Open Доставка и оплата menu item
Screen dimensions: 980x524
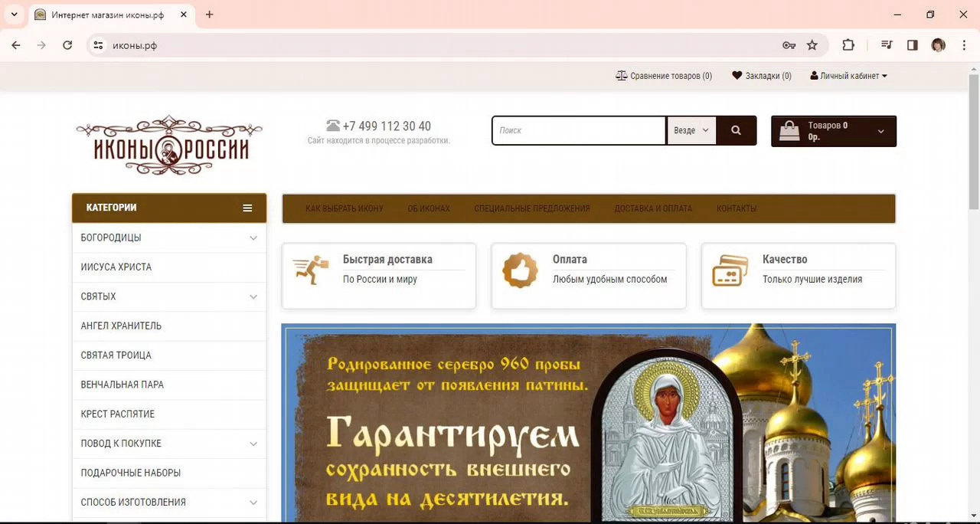653,208
